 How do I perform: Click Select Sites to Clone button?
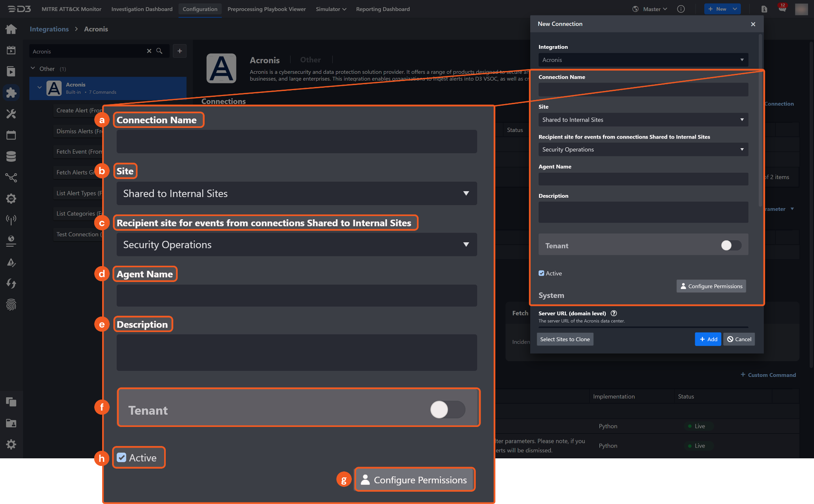(565, 339)
